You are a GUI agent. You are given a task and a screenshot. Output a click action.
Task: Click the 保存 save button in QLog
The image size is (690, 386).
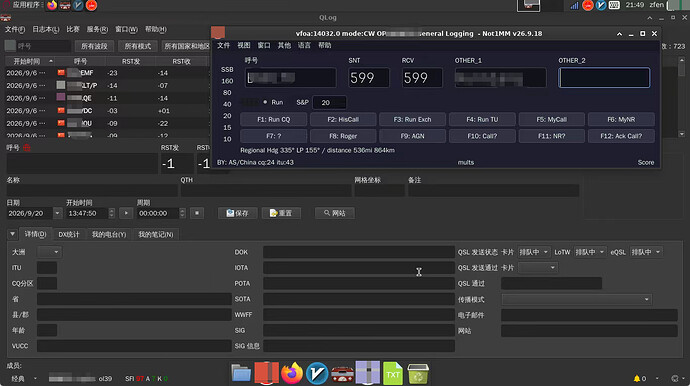[238, 213]
